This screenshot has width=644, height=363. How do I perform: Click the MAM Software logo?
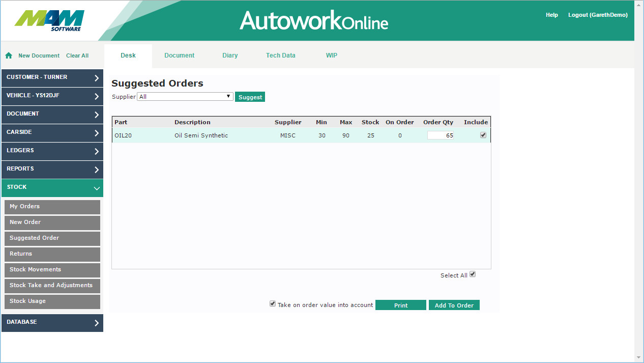[x=49, y=20]
